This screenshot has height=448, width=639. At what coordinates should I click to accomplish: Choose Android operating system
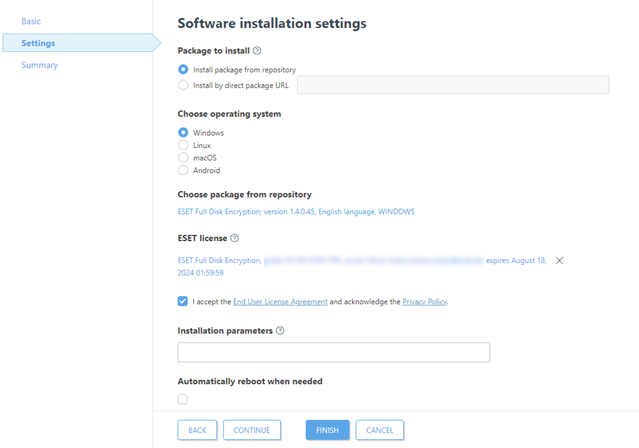click(183, 170)
